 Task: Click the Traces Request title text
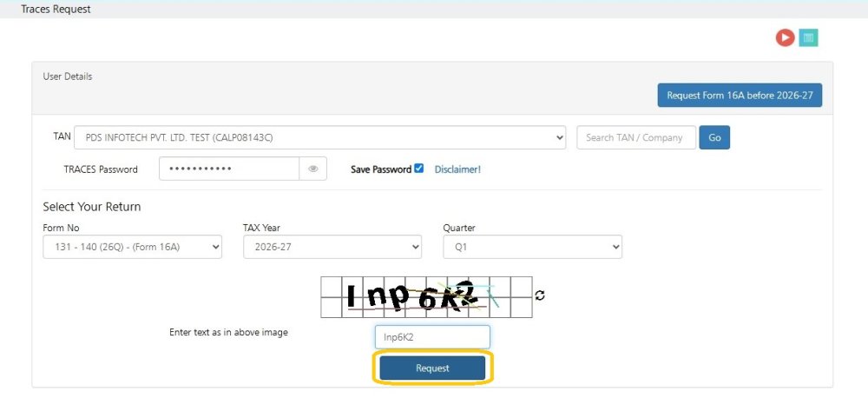(x=56, y=10)
